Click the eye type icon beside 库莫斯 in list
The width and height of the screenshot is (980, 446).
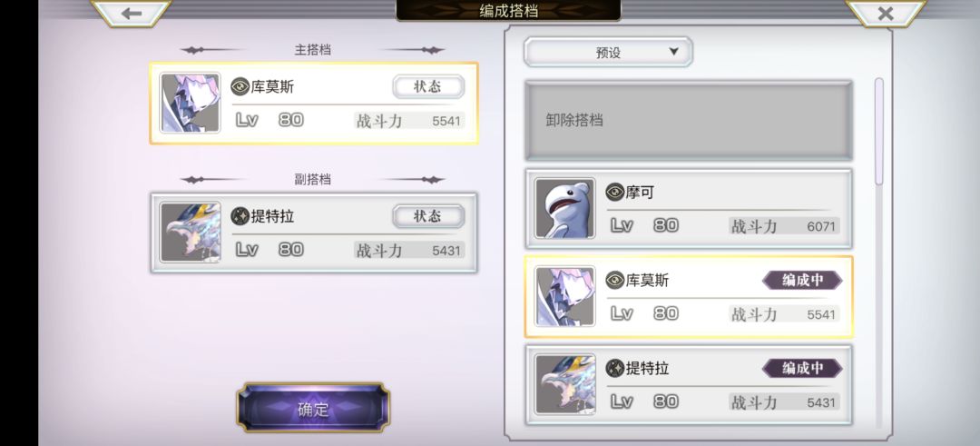pos(615,281)
